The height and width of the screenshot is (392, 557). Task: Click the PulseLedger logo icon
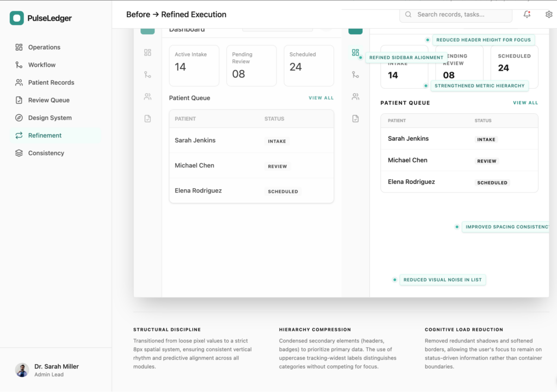[17, 18]
